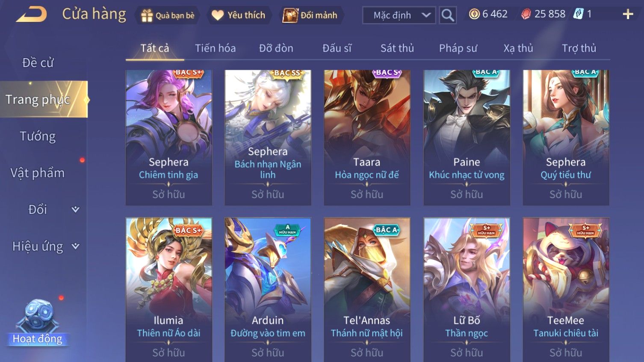
Task: Switch to the Pháp sư tab
Action: click(x=458, y=48)
